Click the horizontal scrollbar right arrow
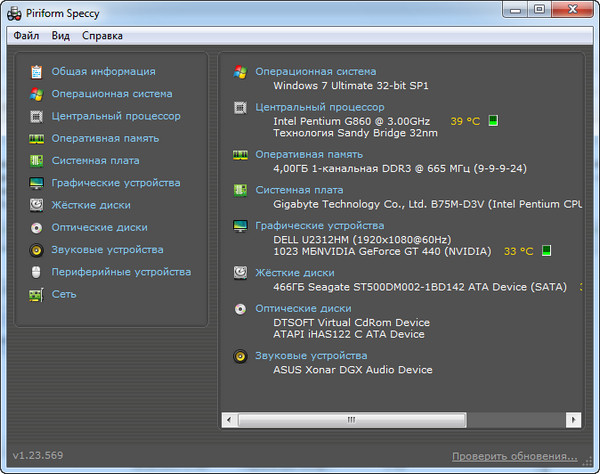The width and height of the screenshot is (600, 474). point(574,420)
